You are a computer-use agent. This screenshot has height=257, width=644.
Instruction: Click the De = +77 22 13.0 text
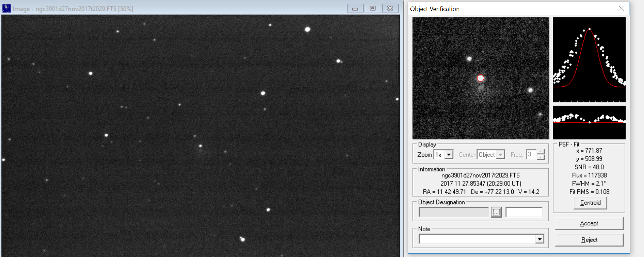tap(492, 192)
